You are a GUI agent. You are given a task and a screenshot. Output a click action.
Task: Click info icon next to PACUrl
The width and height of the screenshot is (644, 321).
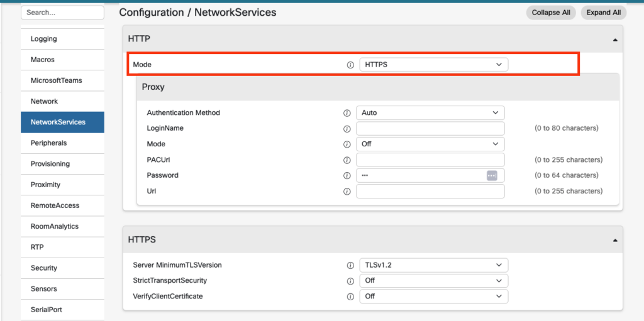click(347, 160)
